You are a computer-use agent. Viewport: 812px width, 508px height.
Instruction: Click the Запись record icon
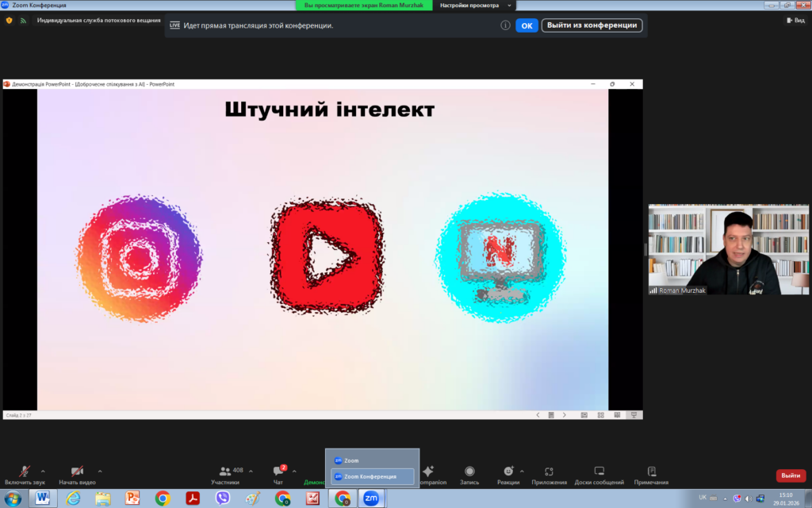[469, 471]
